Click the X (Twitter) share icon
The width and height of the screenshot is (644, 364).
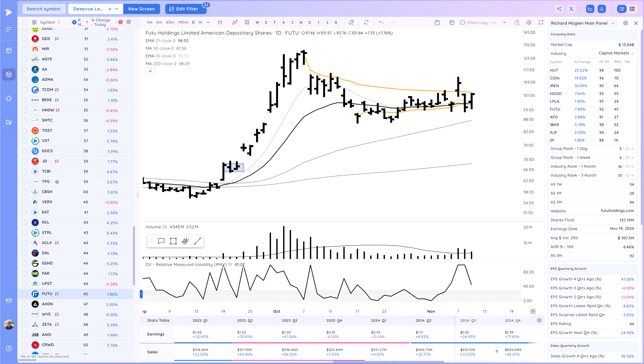point(571,9)
